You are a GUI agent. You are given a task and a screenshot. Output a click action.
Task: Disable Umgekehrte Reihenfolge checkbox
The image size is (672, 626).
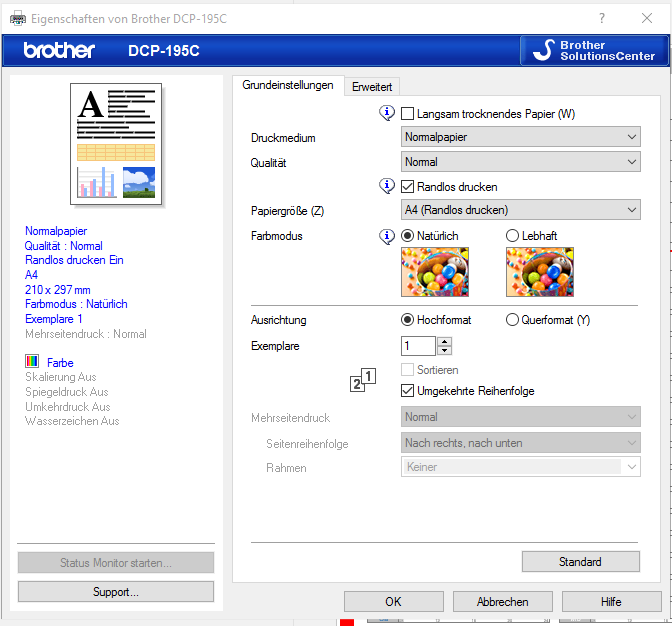coord(407,390)
